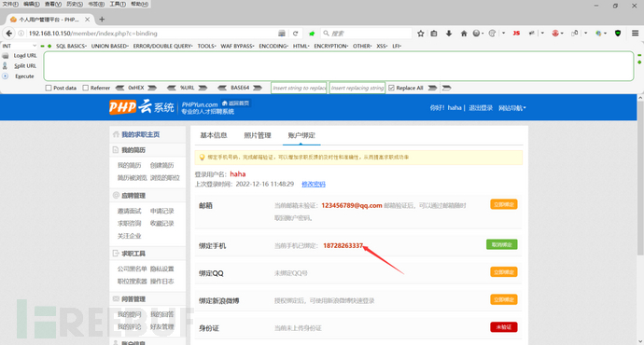Switch to the 基本信息 tab

pos(214,135)
